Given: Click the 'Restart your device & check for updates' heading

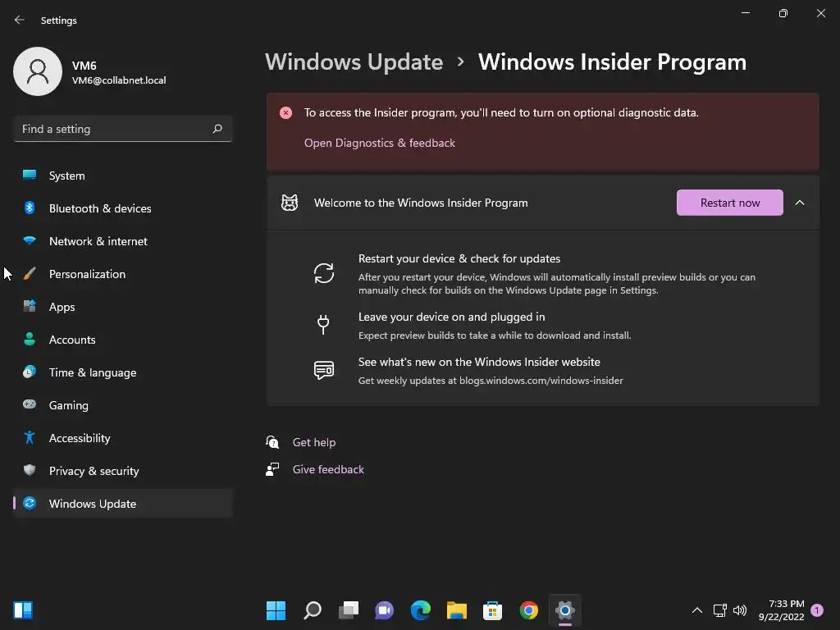Looking at the screenshot, I should 459,258.
